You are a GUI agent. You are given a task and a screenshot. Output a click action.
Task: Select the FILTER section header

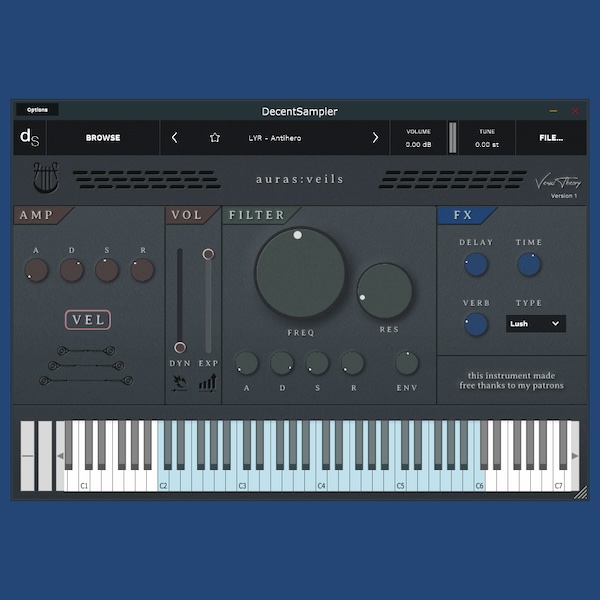click(x=261, y=215)
